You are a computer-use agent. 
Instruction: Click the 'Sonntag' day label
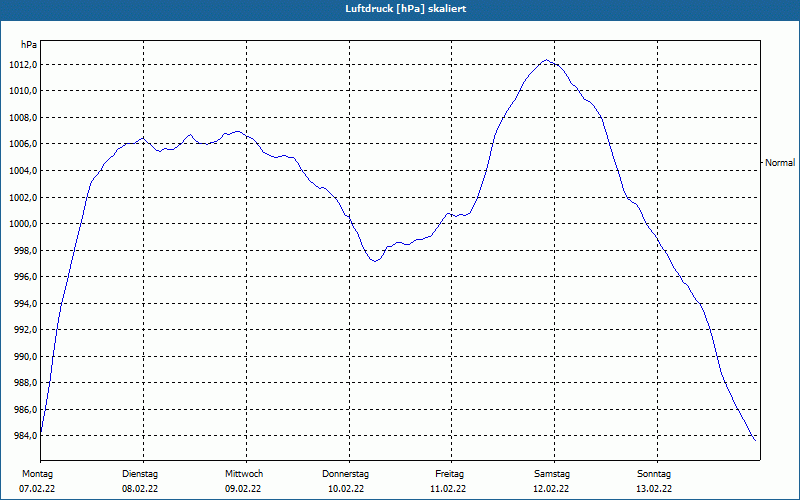click(654, 474)
